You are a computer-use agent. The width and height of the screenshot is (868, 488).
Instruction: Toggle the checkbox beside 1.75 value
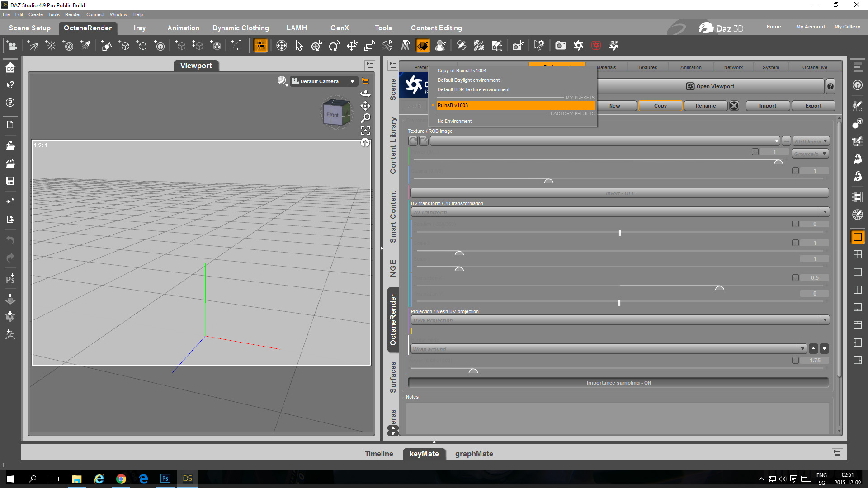click(795, 360)
